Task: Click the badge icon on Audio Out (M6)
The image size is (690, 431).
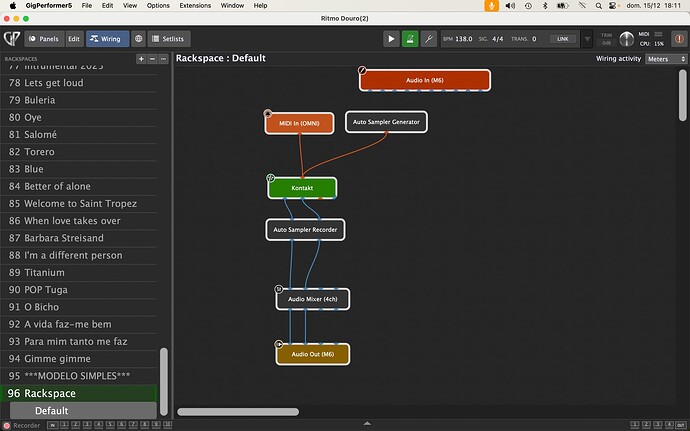Action: pyautogui.click(x=279, y=344)
